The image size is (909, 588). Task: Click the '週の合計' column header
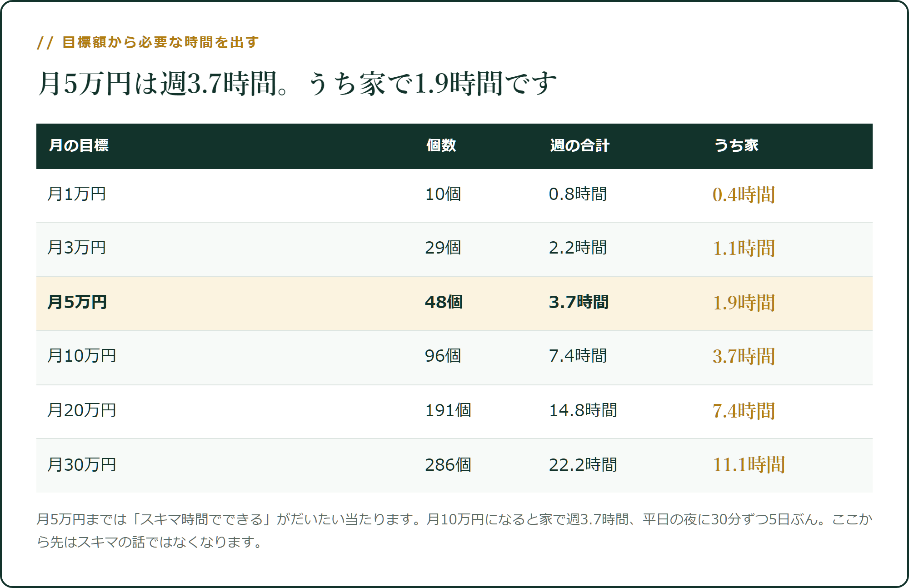pyautogui.click(x=579, y=145)
